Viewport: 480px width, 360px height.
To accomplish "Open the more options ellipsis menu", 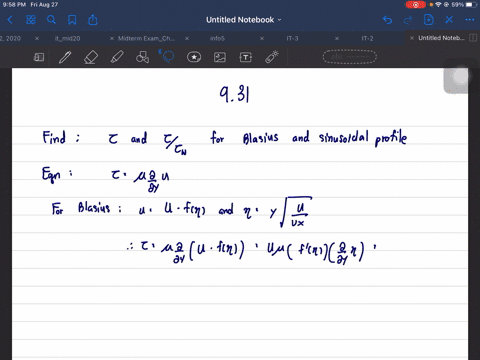I will click(470, 20).
